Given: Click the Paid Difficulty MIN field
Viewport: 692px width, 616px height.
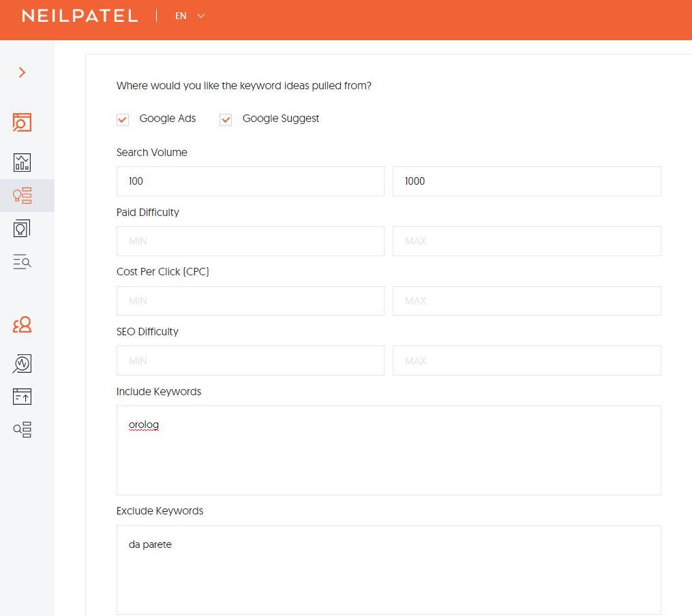Looking at the screenshot, I should point(250,241).
